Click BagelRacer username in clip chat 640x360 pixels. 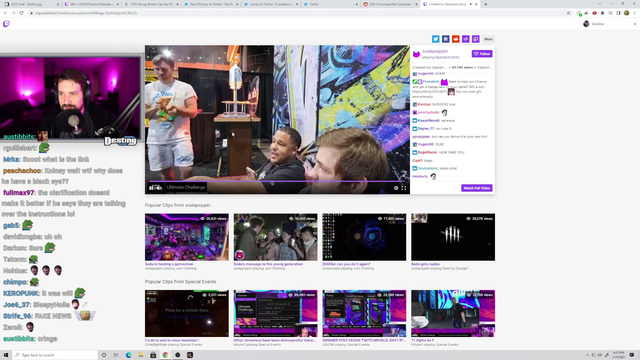(427, 152)
